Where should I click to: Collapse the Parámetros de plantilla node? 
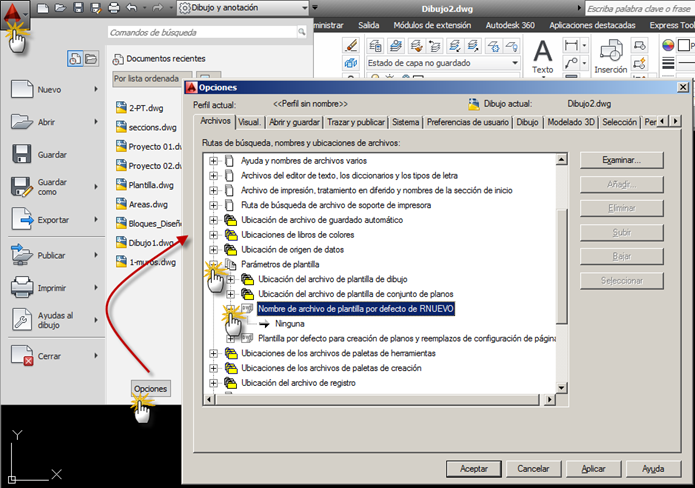pos(213,264)
